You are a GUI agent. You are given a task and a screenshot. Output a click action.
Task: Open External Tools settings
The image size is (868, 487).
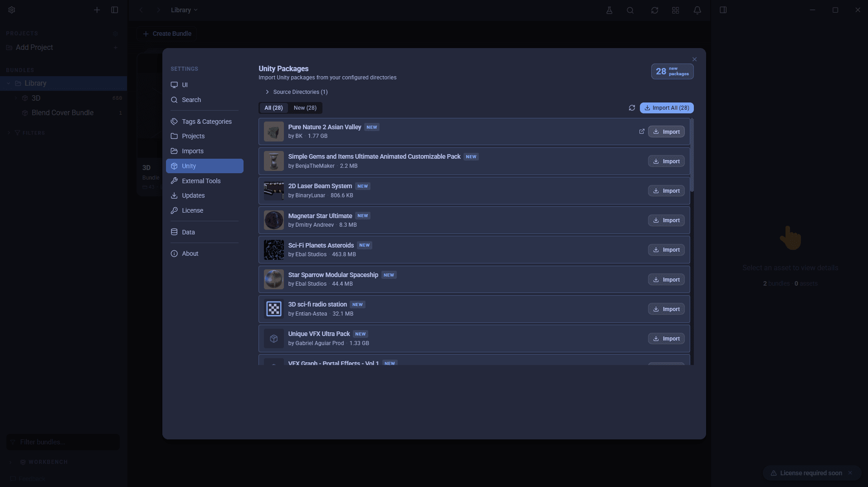(205, 181)
